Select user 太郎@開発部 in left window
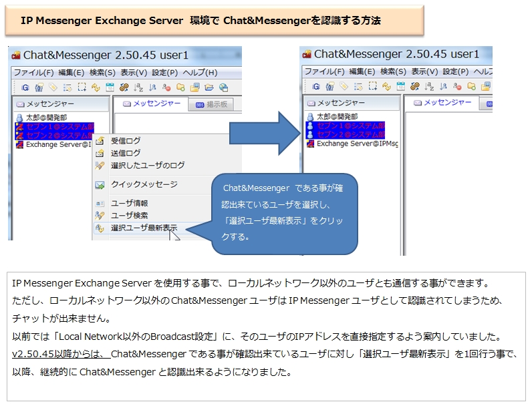Viewport: 532px width, 410px height. pyautogui.click(x=41, y=118)
